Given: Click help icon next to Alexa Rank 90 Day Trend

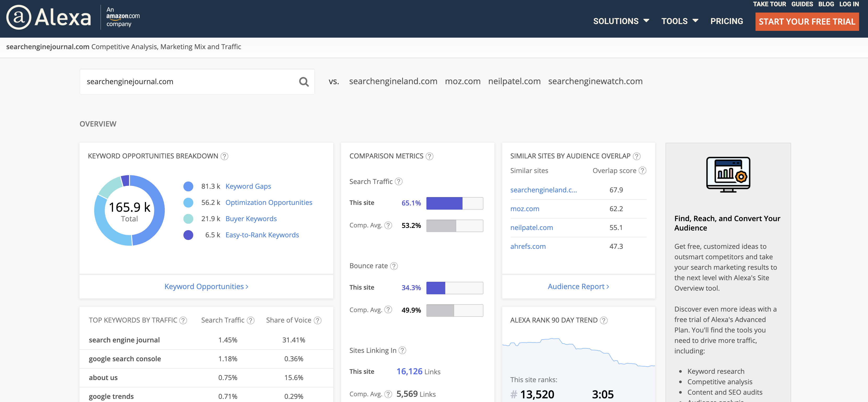Looking at the screenshot, I should (604, 320).
